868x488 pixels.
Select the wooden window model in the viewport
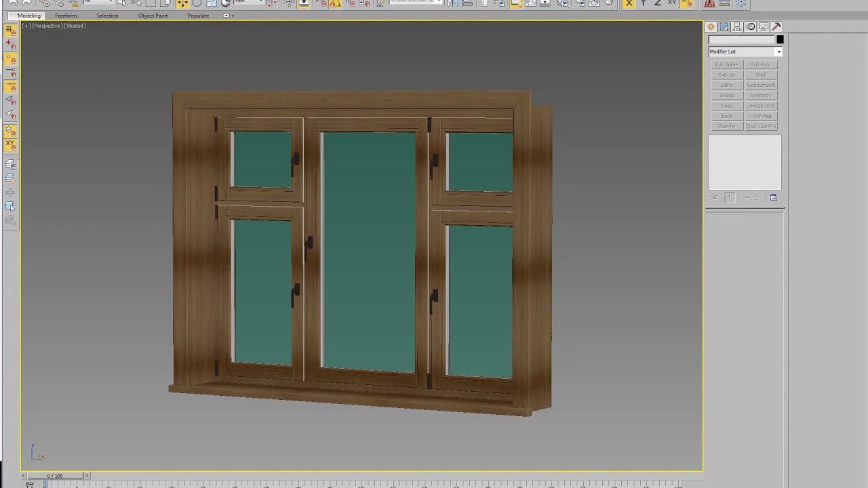pyautogui.click(x=361, y=252)
